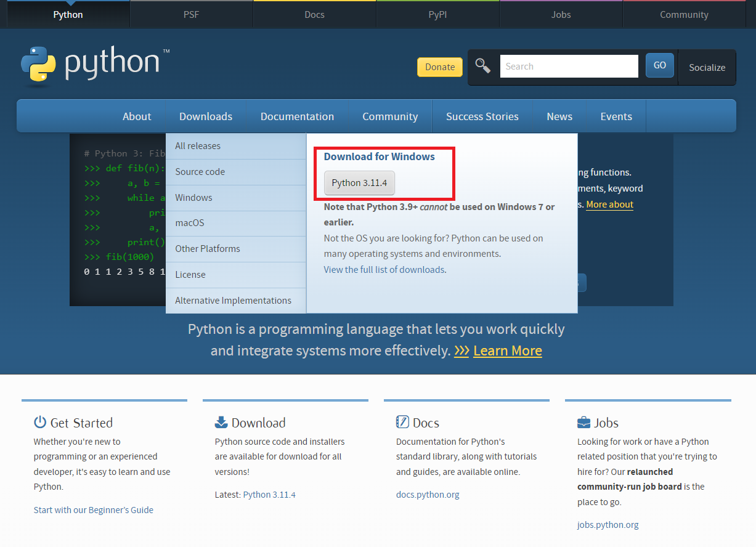
Task: Open the Downloads navigation menu
Action: coord(206,116)
